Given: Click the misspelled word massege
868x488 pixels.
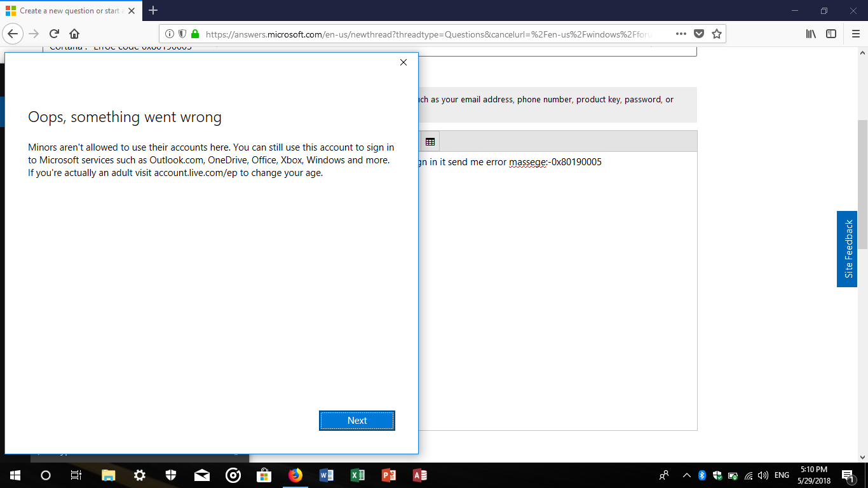Looking at the screenshot, I should pos(527,162).
